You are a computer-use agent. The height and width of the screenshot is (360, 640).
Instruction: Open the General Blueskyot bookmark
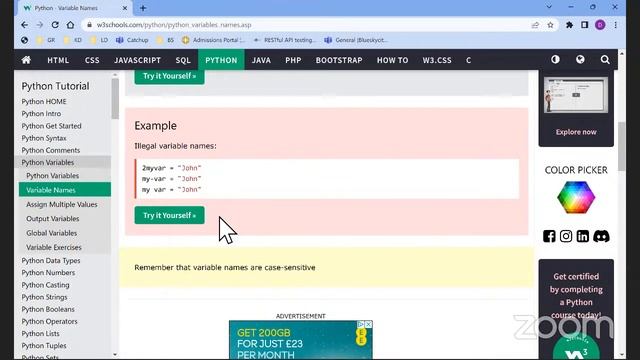click(356, 40)
